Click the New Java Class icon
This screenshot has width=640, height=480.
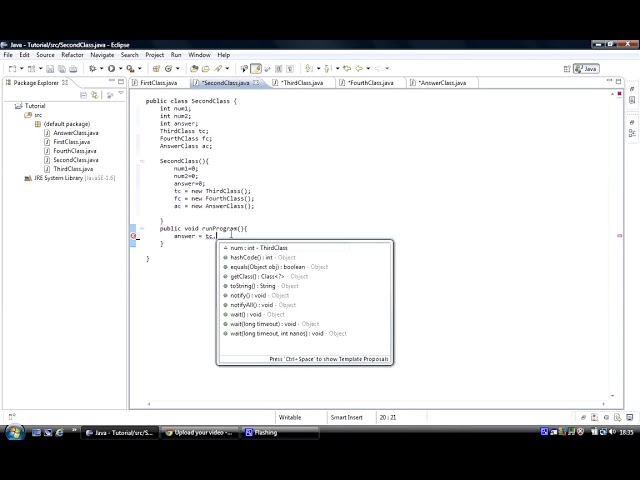168,69
